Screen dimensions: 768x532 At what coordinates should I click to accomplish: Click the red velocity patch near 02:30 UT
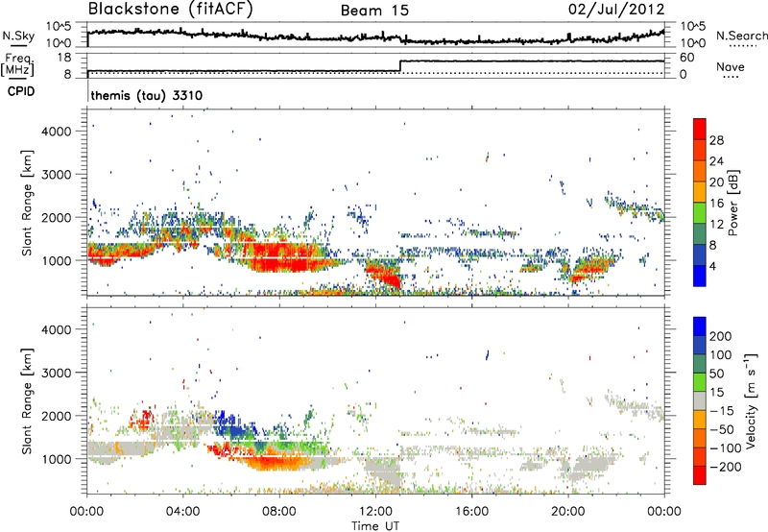pyautogui.click(x=143, y=420)
